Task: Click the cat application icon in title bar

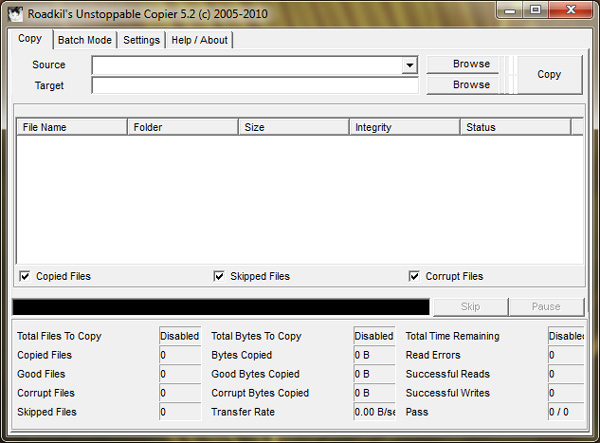Action: click(x=16, y=14)
